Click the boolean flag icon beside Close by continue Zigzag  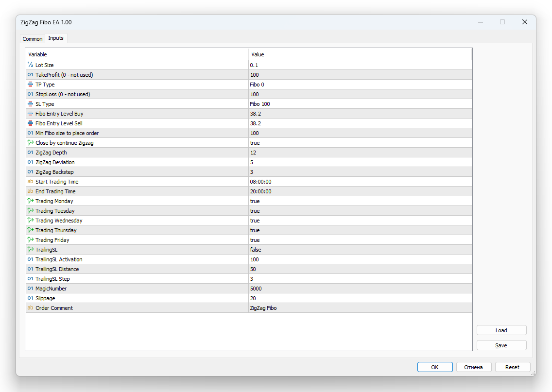tap(30, 142)
